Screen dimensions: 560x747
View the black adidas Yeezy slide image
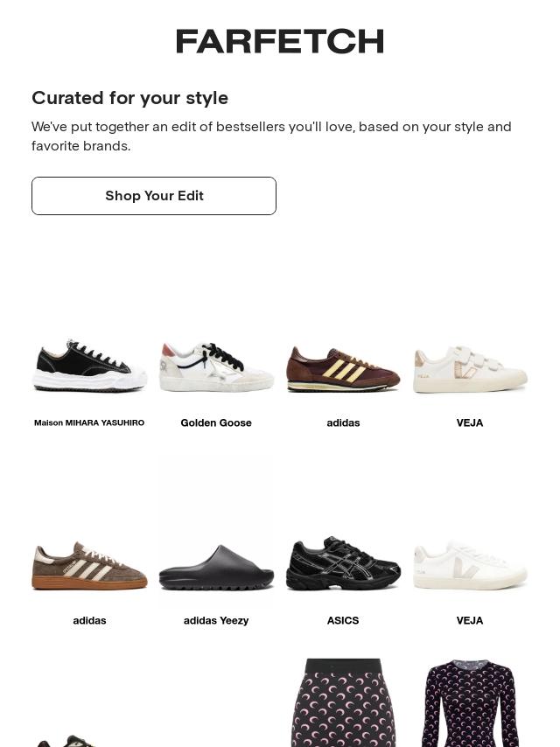tap(216, 567)
